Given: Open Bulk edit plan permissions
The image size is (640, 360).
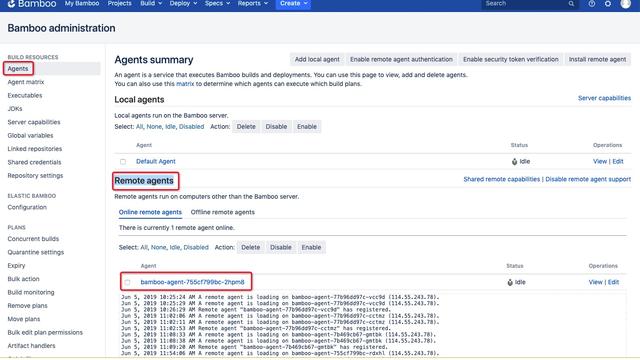Looking at the screenshot, I should (x=45, y=333).
